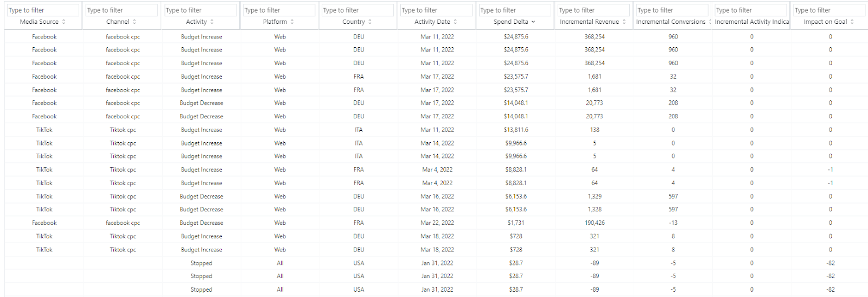Click the Channel column sort icon
868x297 pixels.
click(135, 22)
